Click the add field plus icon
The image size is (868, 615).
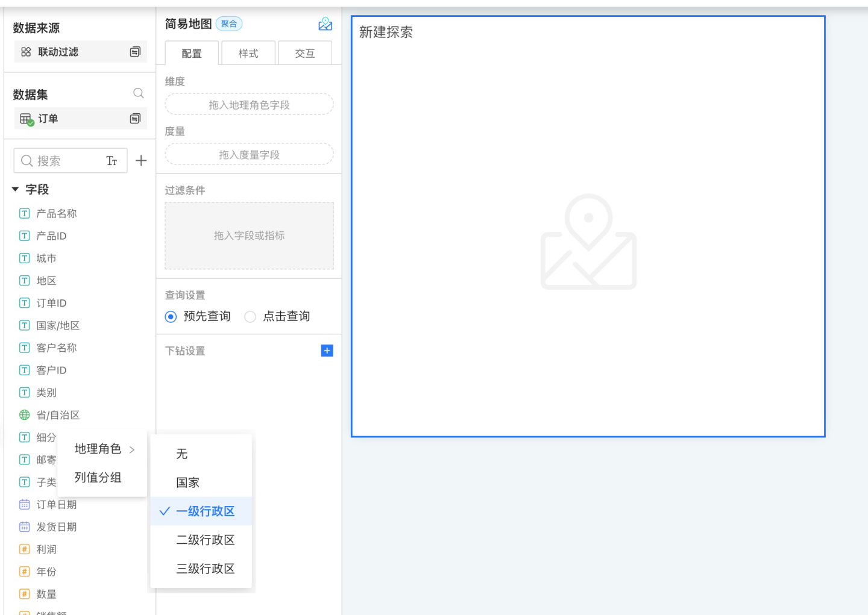(x=141, y=161)
